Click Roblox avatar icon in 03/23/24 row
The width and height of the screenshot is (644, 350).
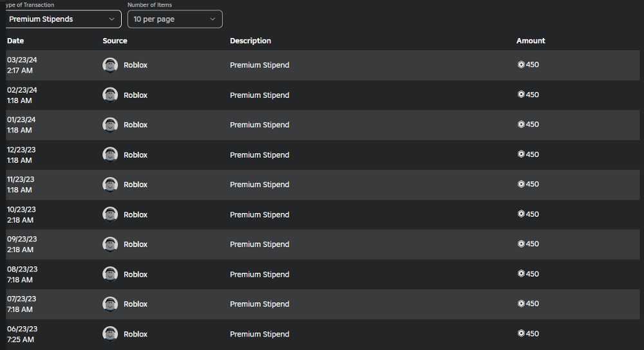click(x=110, y=65)
